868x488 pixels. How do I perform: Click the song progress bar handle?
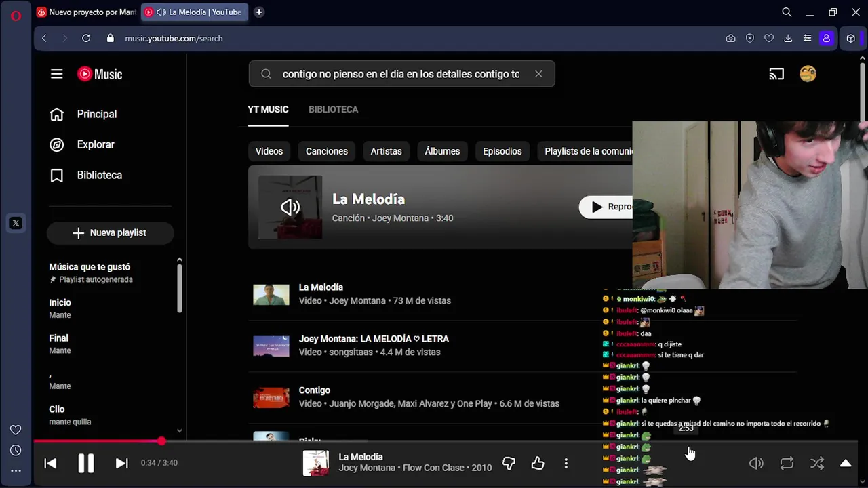[x=161, y=441]
